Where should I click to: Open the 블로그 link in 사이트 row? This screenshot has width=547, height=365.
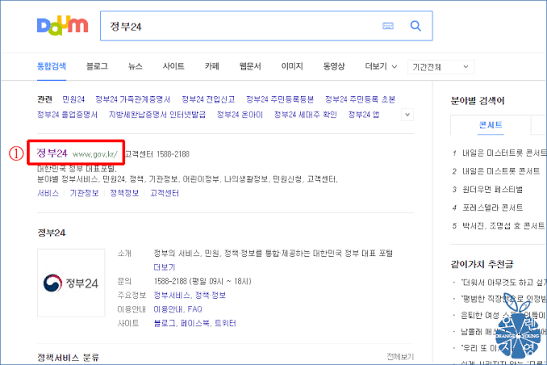(x=164, y=323)
